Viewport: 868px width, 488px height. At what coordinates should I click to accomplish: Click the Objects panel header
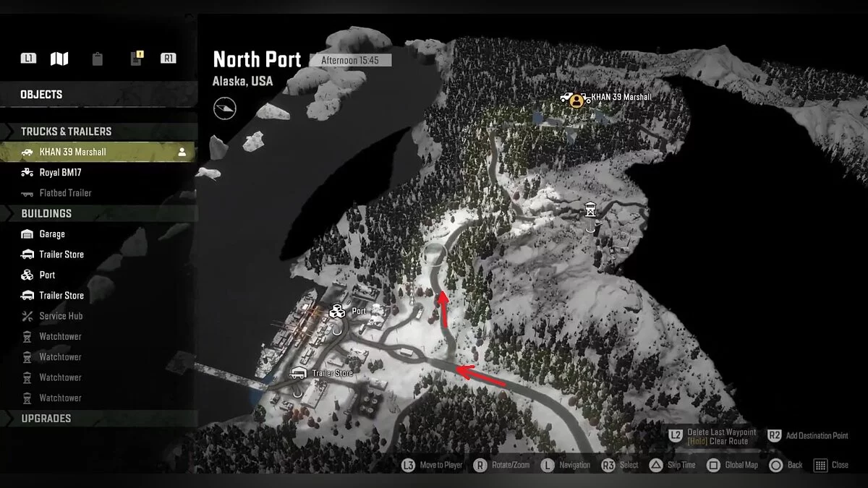coord(98,94)
